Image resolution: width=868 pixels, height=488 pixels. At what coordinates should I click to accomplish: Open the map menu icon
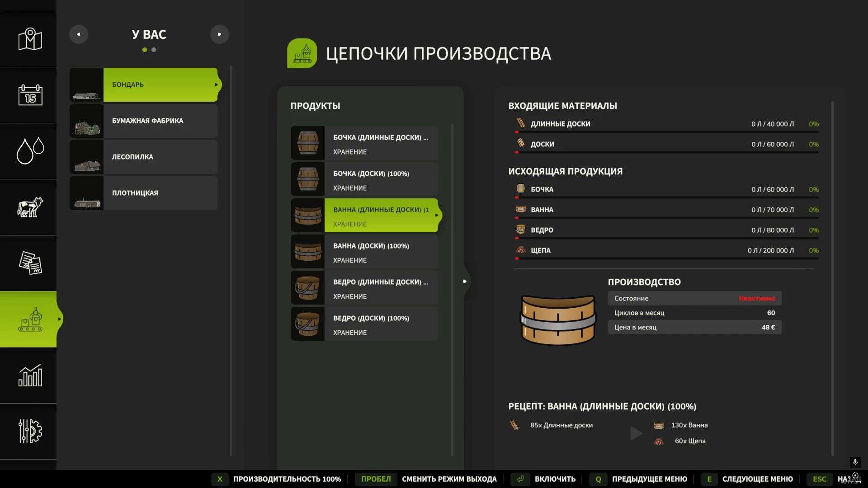click(30, 39)
